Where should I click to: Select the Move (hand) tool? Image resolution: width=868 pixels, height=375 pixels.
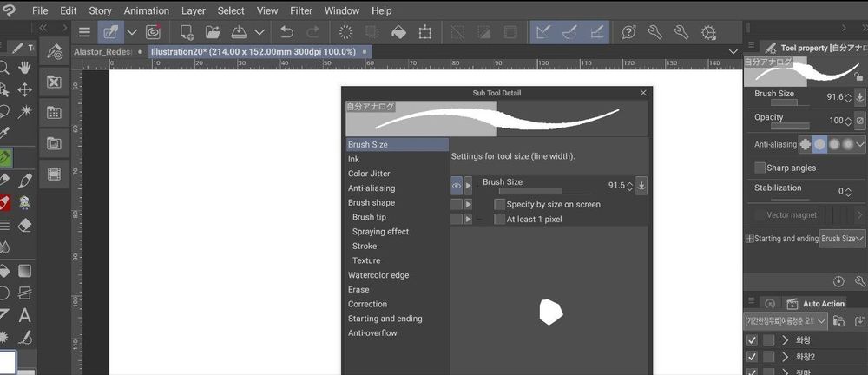[x=24, y=68]
